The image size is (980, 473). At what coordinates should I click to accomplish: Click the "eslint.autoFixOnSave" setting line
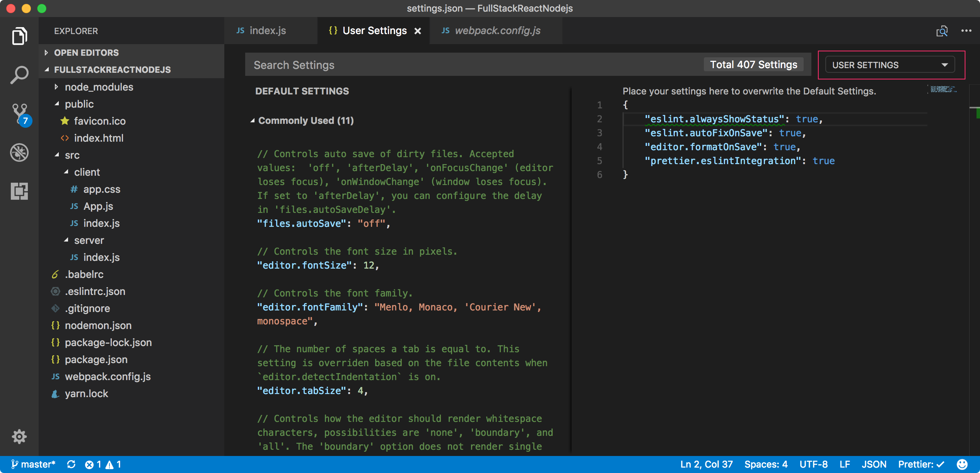click(725, 133)
